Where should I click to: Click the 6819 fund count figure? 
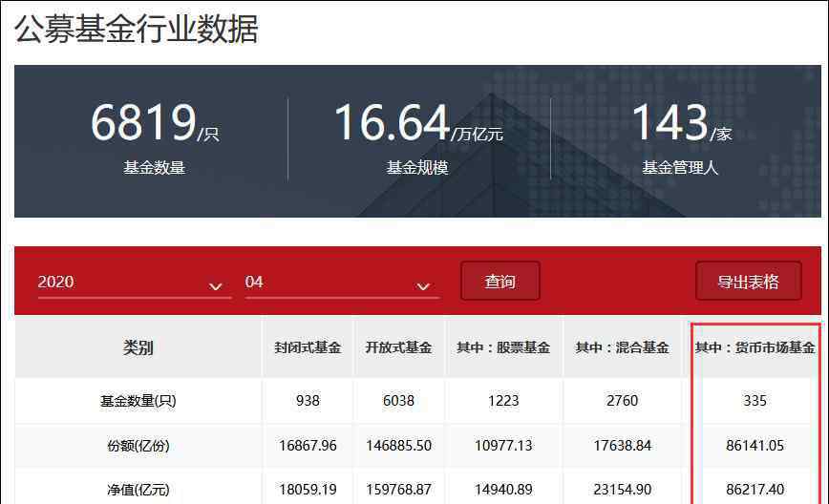coord(144,122)
